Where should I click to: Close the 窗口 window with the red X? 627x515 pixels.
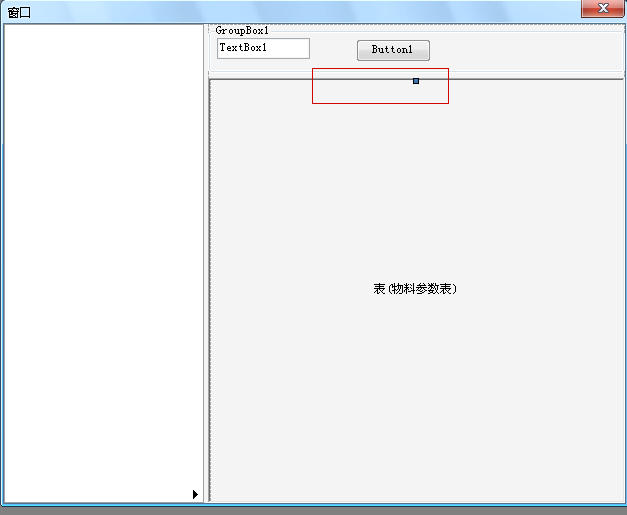pyautogui.click(x=603, y=9)
